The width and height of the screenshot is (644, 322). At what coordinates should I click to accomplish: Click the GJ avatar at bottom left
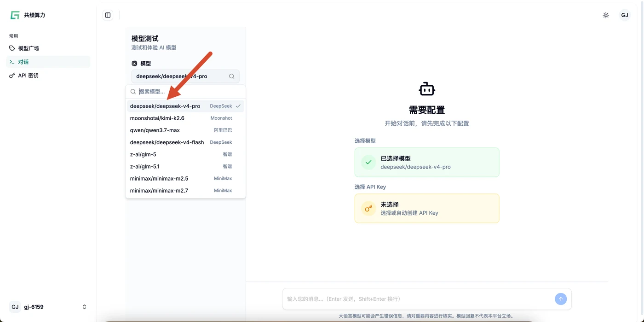15,307
